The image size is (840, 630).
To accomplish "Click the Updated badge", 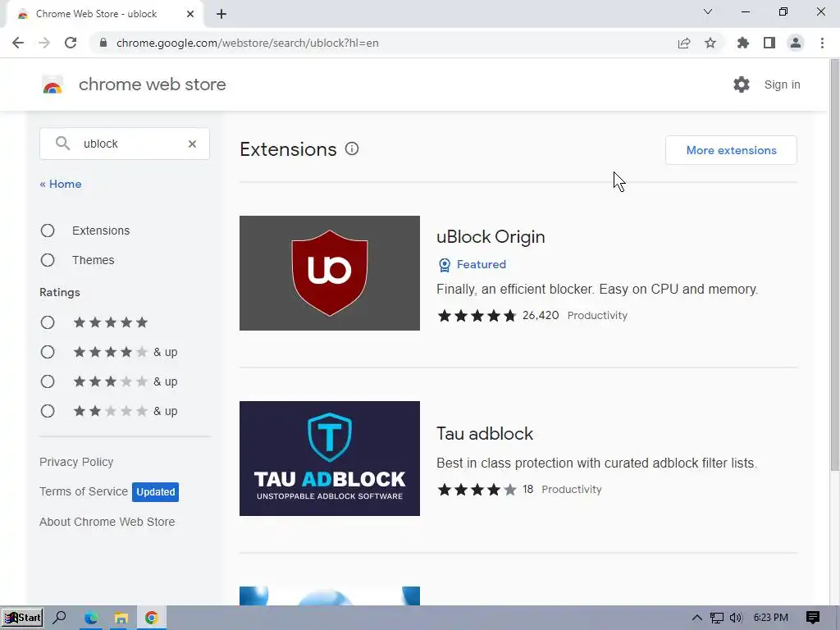I will point(155,492).
